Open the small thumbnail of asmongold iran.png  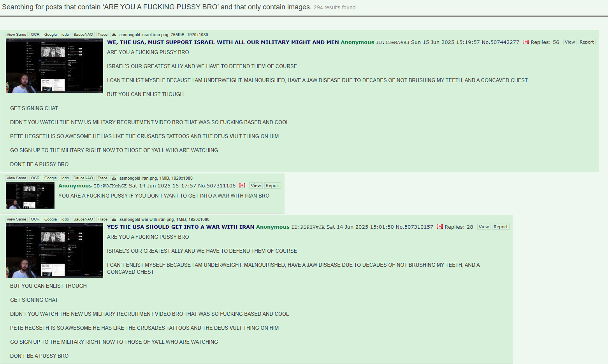coord(30,196)
